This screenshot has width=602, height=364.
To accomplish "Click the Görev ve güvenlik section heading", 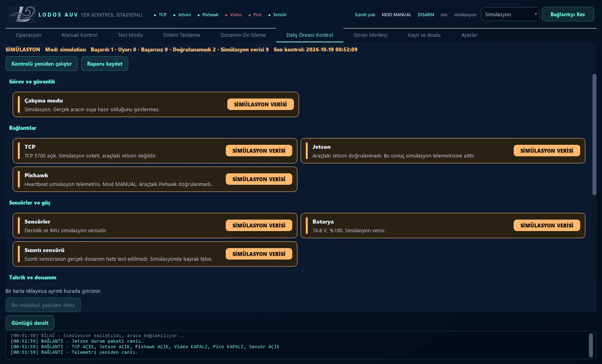I will click(x=32, y=82).
